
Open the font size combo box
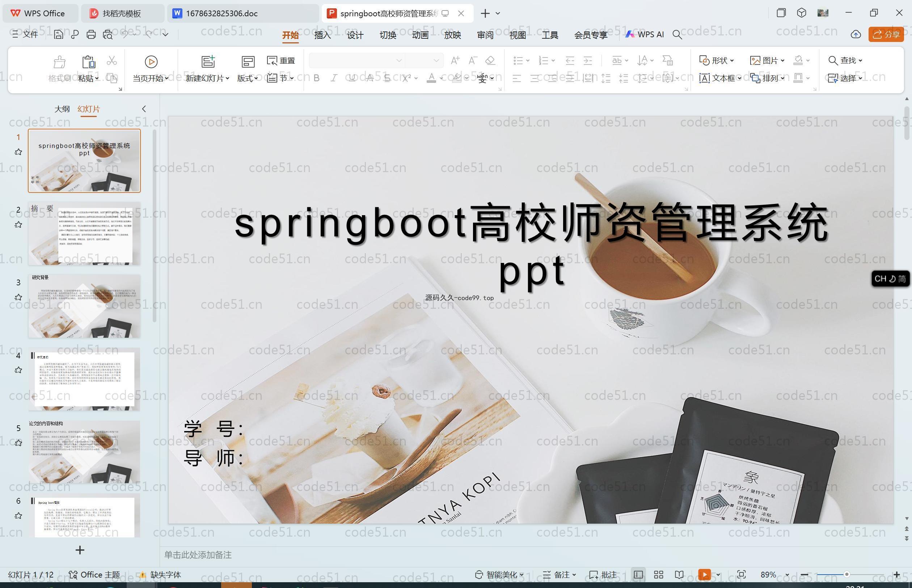(x=424, y=60)
